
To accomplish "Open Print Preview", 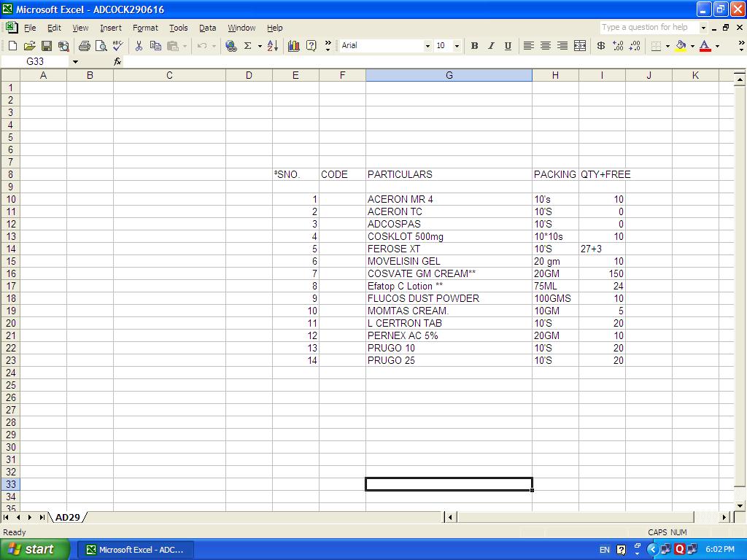I will 101,46.
